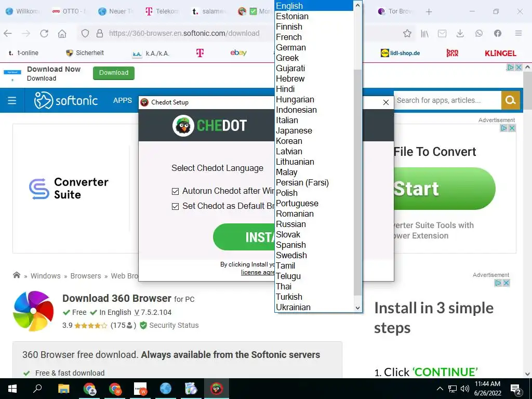Click the Firefox back arrow
The height and width of the screenshot is (399, 532).
click(8, 33)
